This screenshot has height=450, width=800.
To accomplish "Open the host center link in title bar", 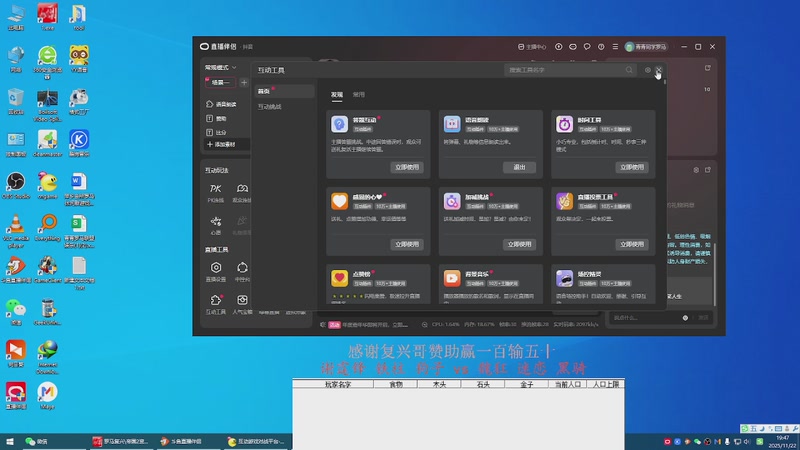I will (x=532, y=47).
